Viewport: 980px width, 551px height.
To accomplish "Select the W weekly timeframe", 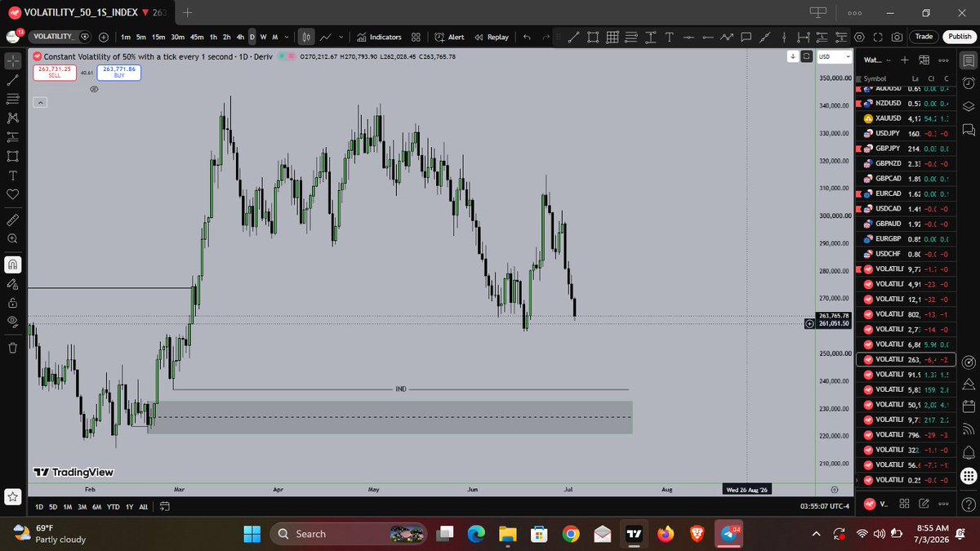I will click(x=263, y=37).
